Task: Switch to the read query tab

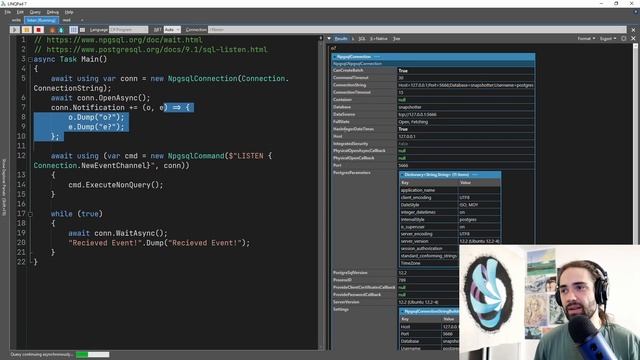Action: (67, 20)
